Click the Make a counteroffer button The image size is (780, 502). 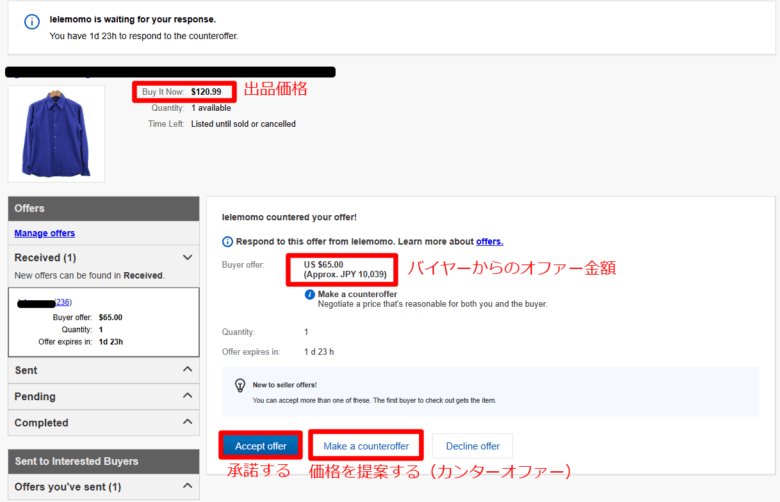366,446
